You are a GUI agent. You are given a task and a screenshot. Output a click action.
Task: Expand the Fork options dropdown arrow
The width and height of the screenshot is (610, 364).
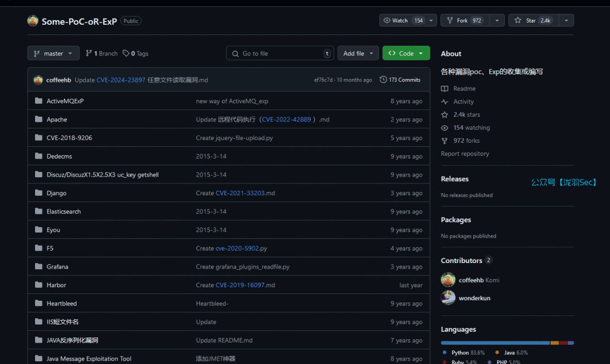click(x=497, y=20)
